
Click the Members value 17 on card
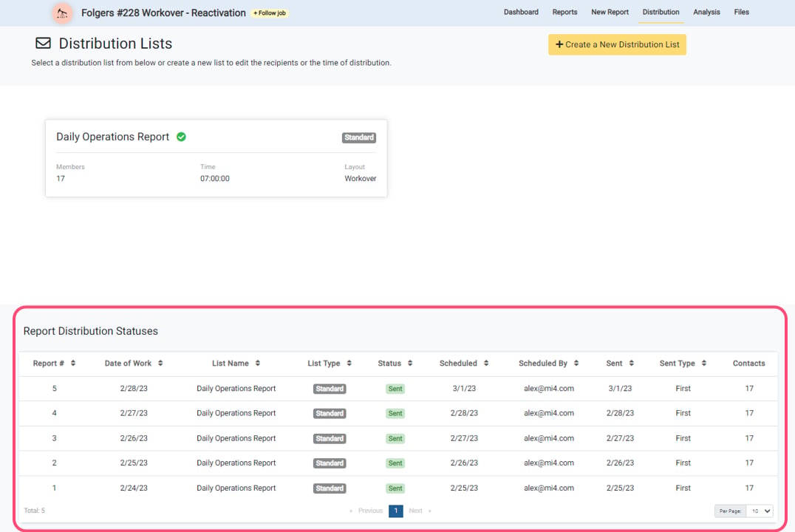(61, 179)
